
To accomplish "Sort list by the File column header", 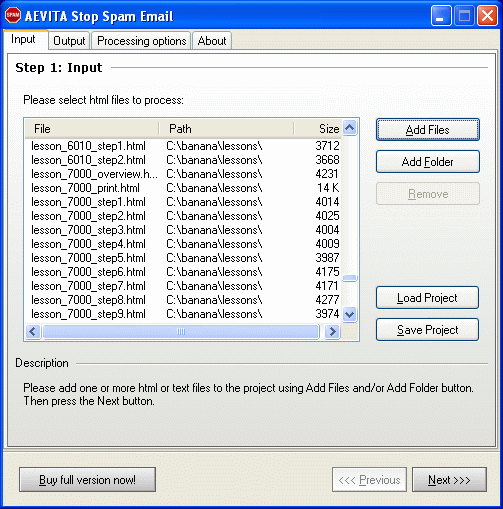I will pyautogui.click(x=92, y=129).
